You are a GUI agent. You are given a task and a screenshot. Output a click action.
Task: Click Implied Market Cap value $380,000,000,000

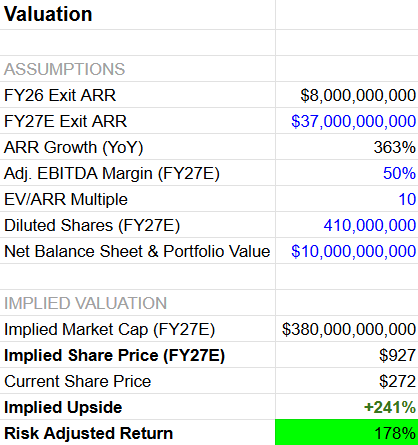point(347,329)
